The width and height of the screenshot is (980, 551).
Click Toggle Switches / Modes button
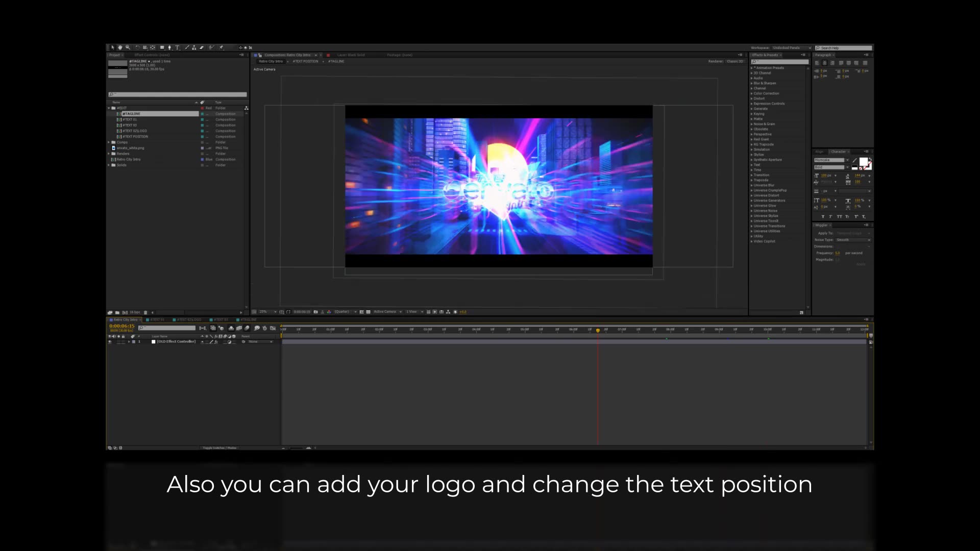[219, 448]
